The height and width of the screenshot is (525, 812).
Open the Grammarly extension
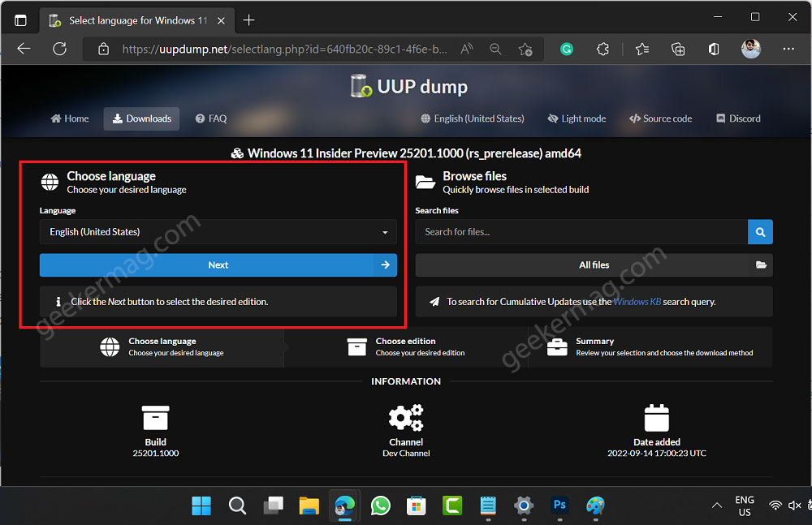pos(567,49)
